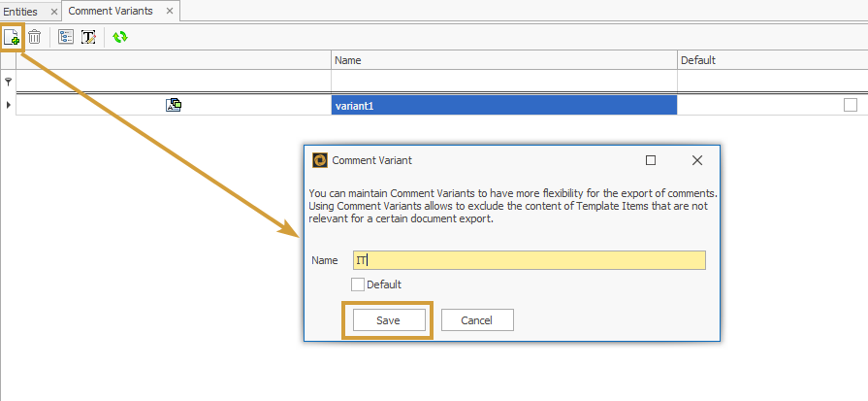
Task: Maximize the Comment Variant dialog
Action: [651, 160]
